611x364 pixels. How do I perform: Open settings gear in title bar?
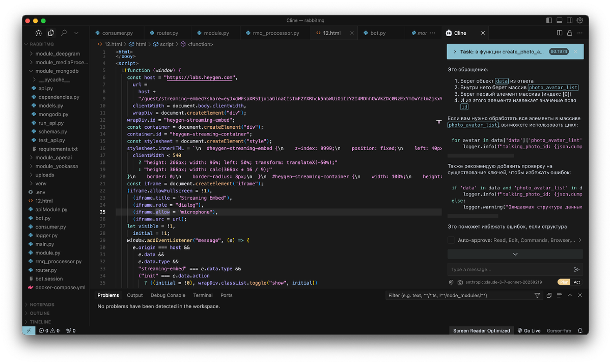579,20
